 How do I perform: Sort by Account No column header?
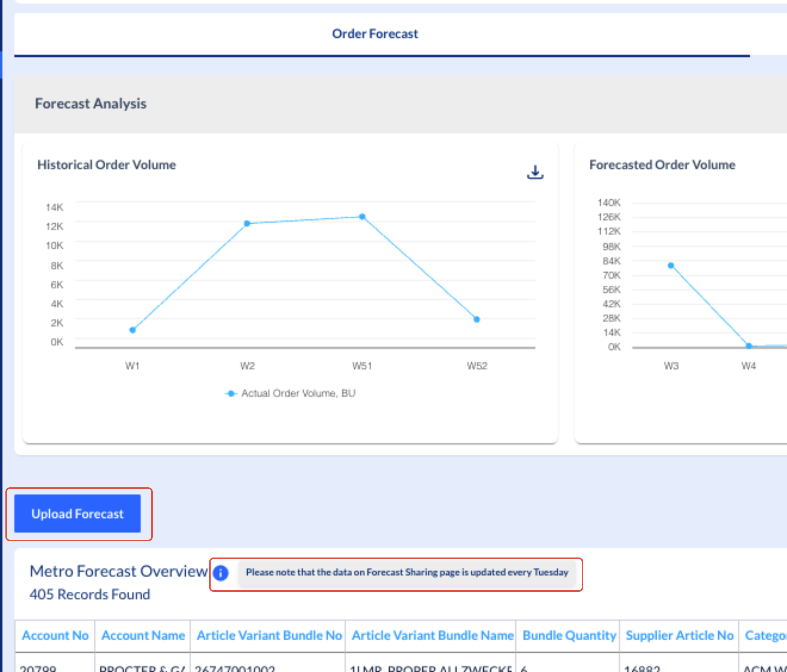point(55,635)
